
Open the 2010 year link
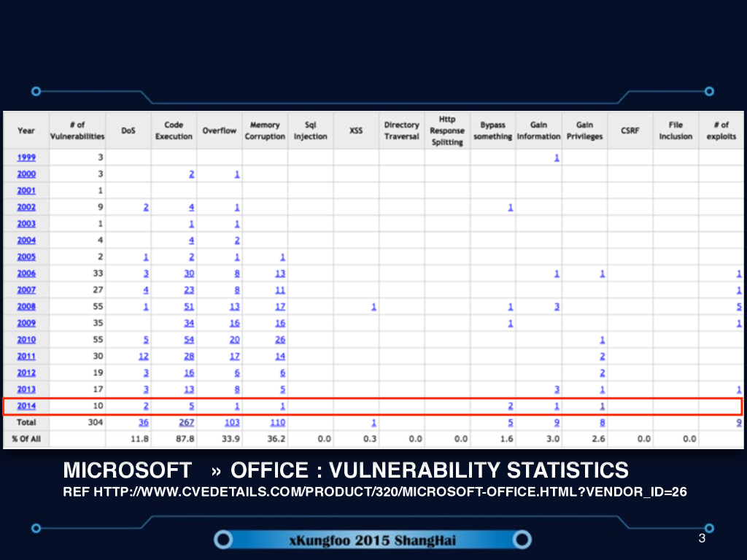26,340
